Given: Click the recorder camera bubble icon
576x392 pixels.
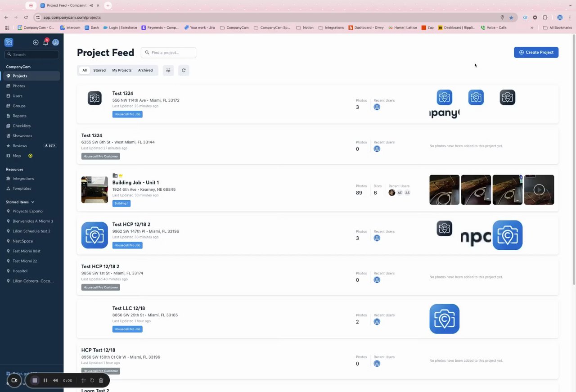Looking at the screenshot, I should click(x=14, y=380).
